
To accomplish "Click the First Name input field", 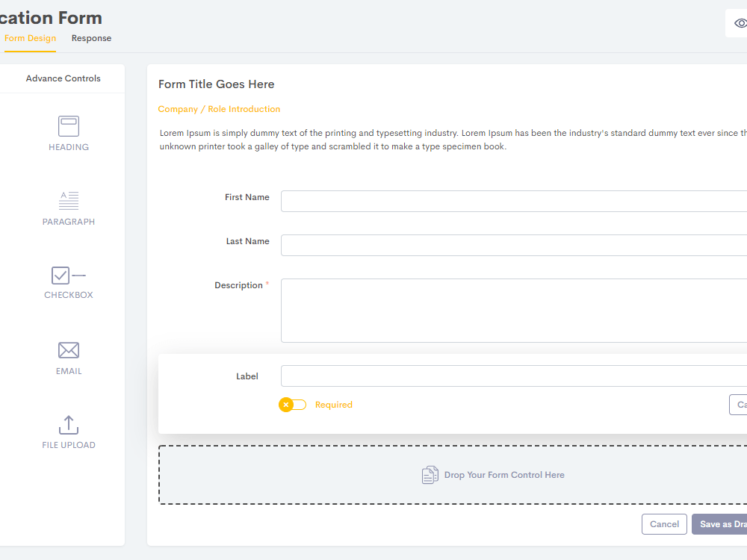I will click(x=514, y=201).
